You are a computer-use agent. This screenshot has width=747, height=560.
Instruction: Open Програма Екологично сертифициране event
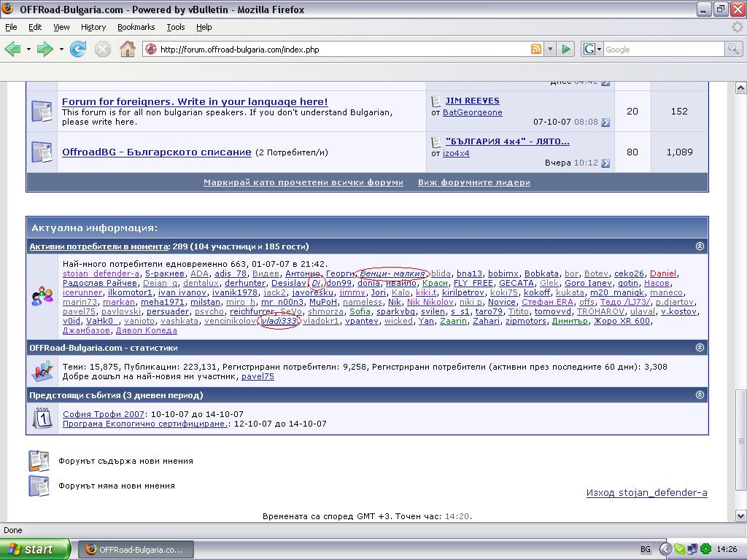coord(145,424)
